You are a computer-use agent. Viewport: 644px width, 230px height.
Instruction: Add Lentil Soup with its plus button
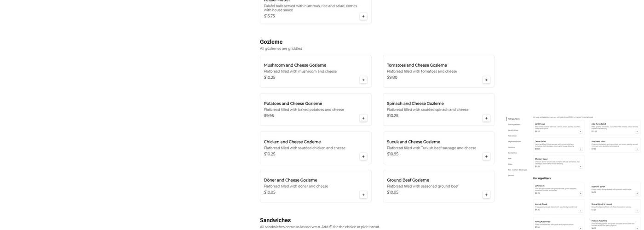tap(581, 132)
